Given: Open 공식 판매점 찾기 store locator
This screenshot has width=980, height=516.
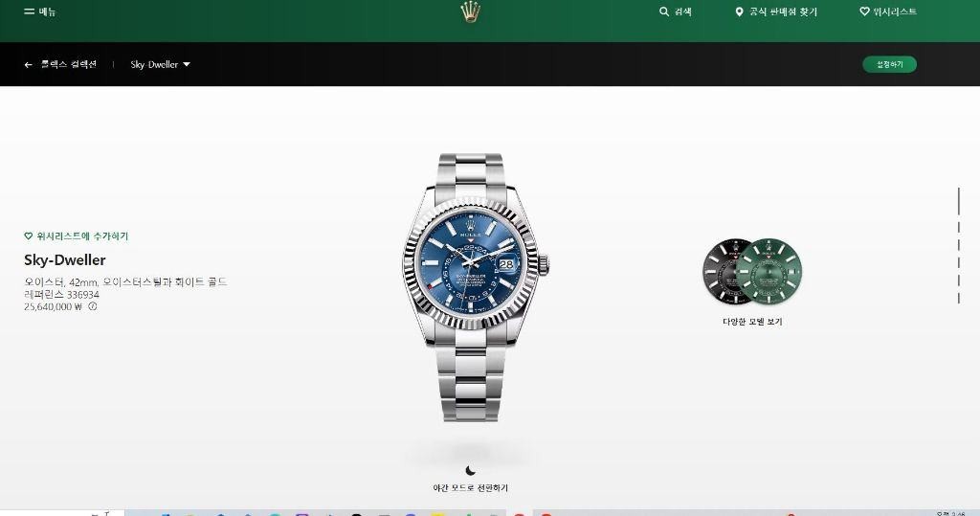Looking at the screenshot, I should pos(775,11).
